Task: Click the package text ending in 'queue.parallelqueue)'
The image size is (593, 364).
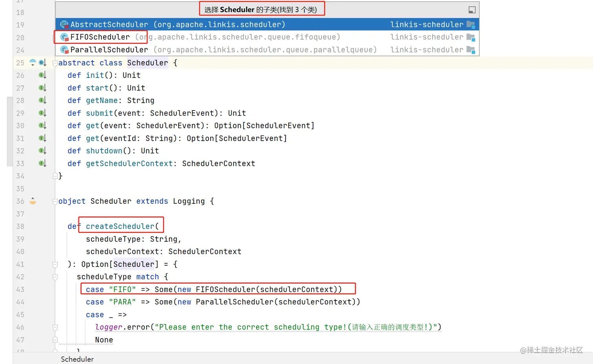Action: click(265, 50)
